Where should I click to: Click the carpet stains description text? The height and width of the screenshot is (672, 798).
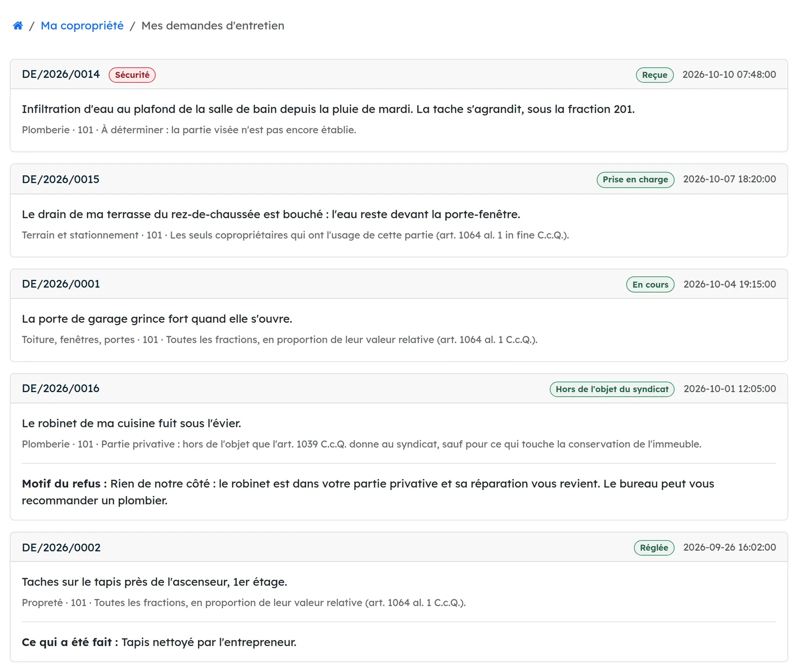(x=155, y=582)
